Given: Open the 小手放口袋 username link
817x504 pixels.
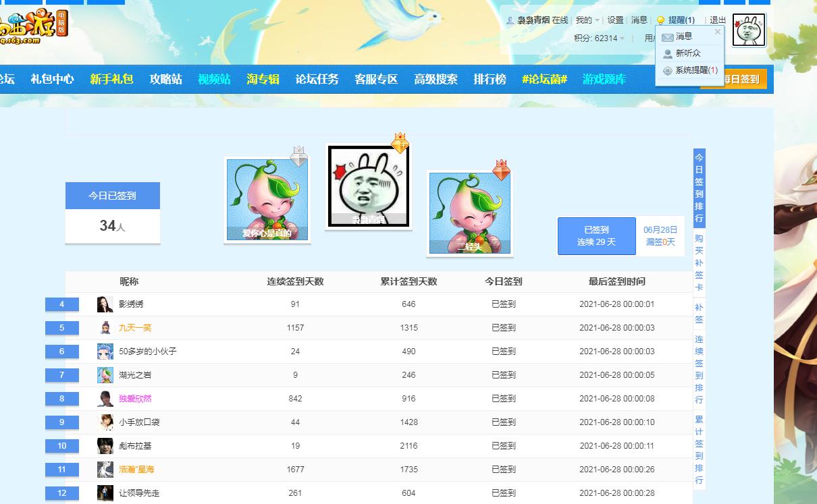Looking at the screenshot, I should point(139,422).
